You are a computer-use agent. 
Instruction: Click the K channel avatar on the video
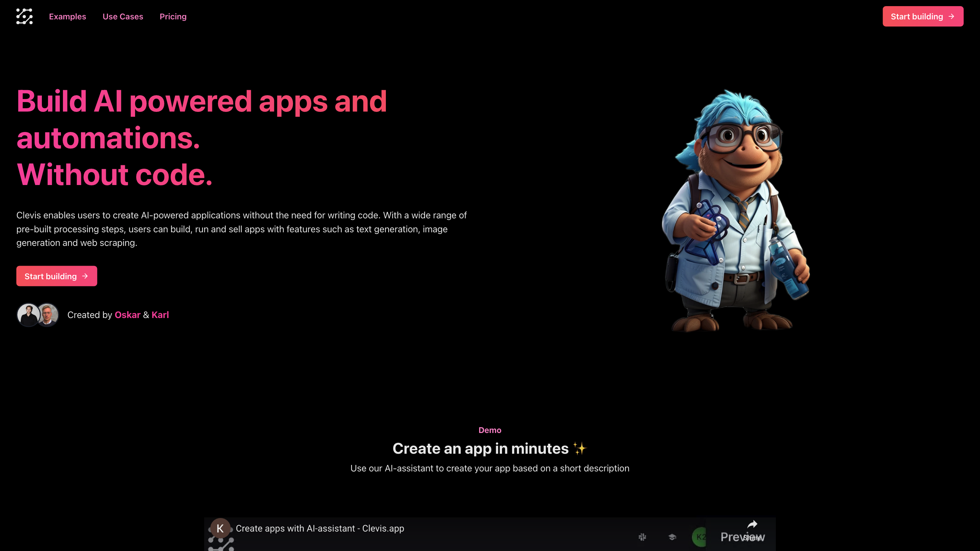coord(220,528)
